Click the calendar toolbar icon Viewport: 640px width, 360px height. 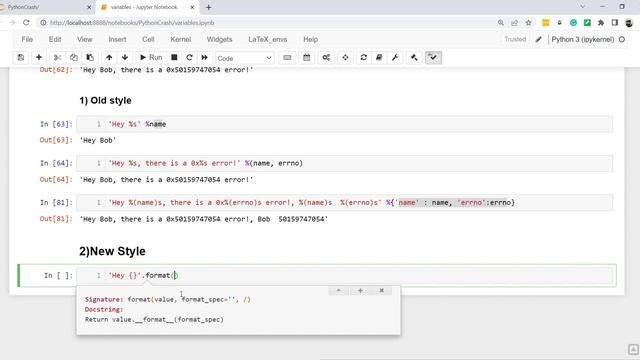pos(307,58)
